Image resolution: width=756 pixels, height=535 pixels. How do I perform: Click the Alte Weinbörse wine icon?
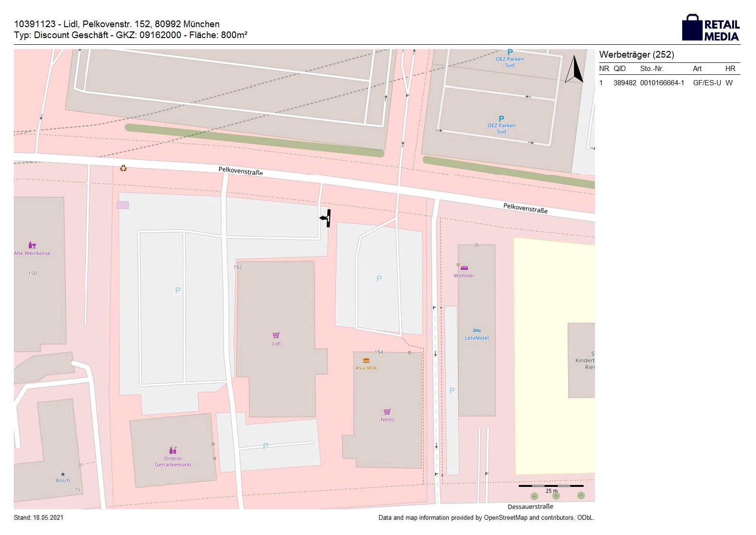point(32,245)
